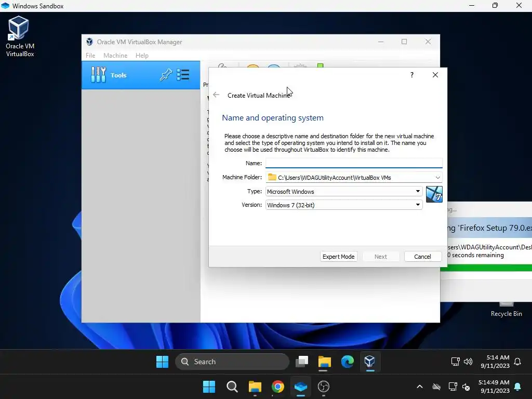Open the File menu in VirtualBox Manager
The width and height of the screenshot is (532, 399).
point(90,55)
